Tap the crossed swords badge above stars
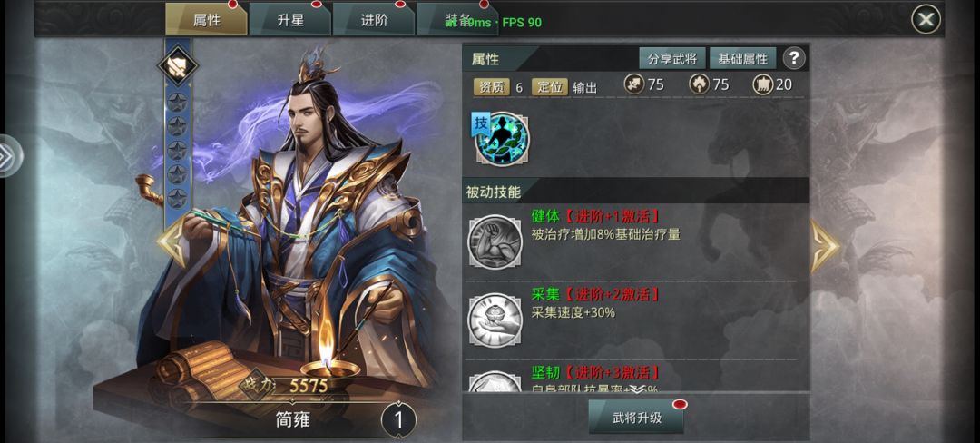Viewport: 980px width, 443px height. pos(178,65)
